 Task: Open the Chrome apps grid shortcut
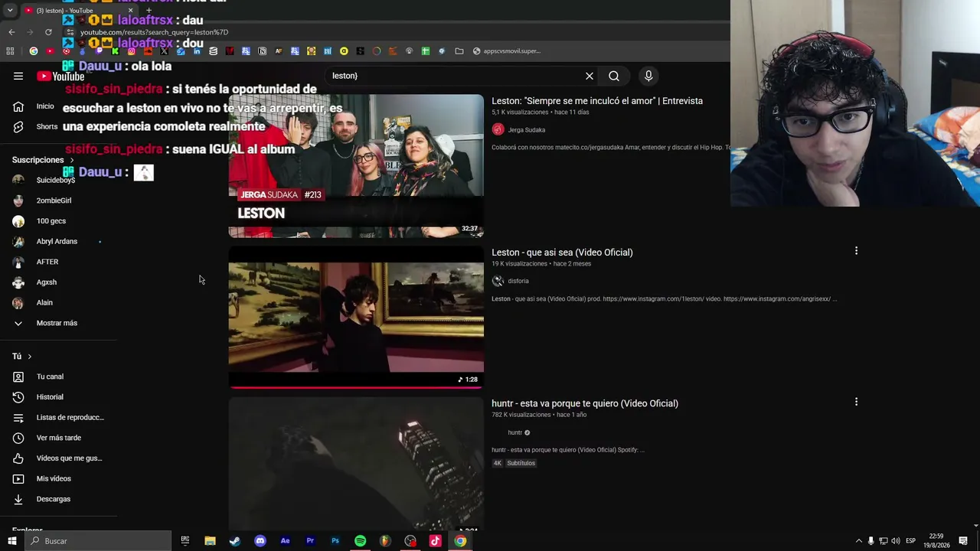10,51
